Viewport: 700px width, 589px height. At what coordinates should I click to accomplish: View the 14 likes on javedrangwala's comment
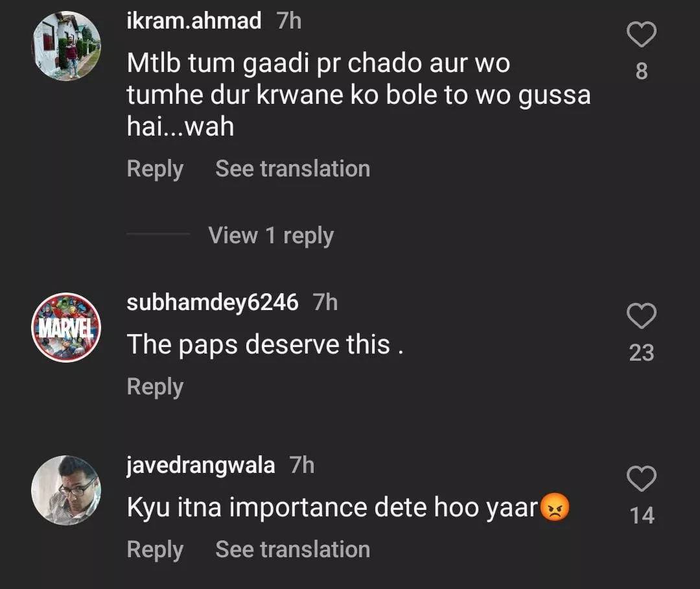pos(642,516)
